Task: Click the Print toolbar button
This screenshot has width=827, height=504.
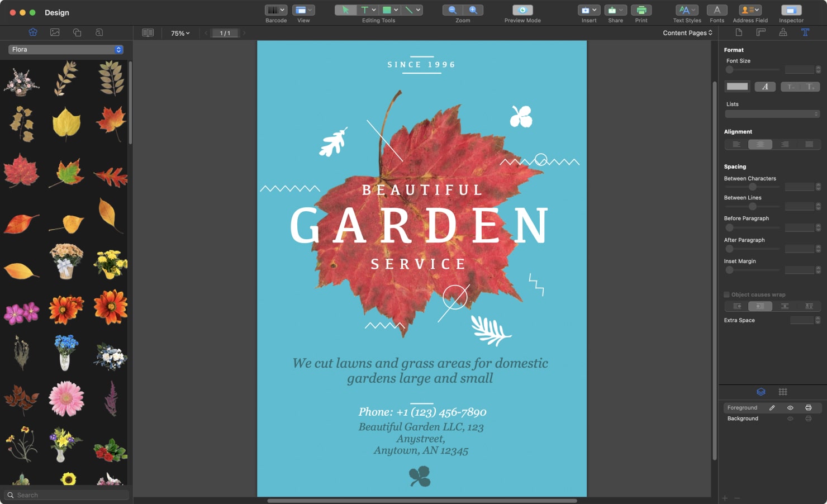Action: [x=641, y=9]
